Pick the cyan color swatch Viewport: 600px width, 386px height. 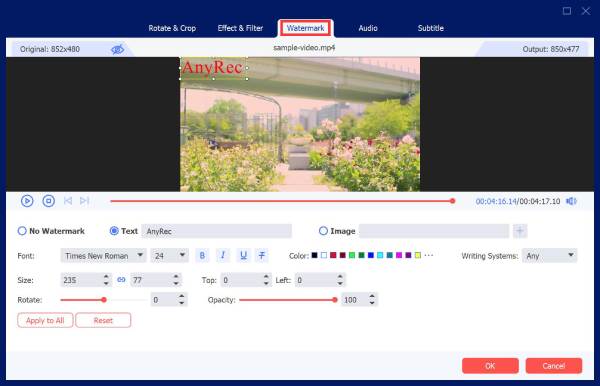[x=380, y=255]
